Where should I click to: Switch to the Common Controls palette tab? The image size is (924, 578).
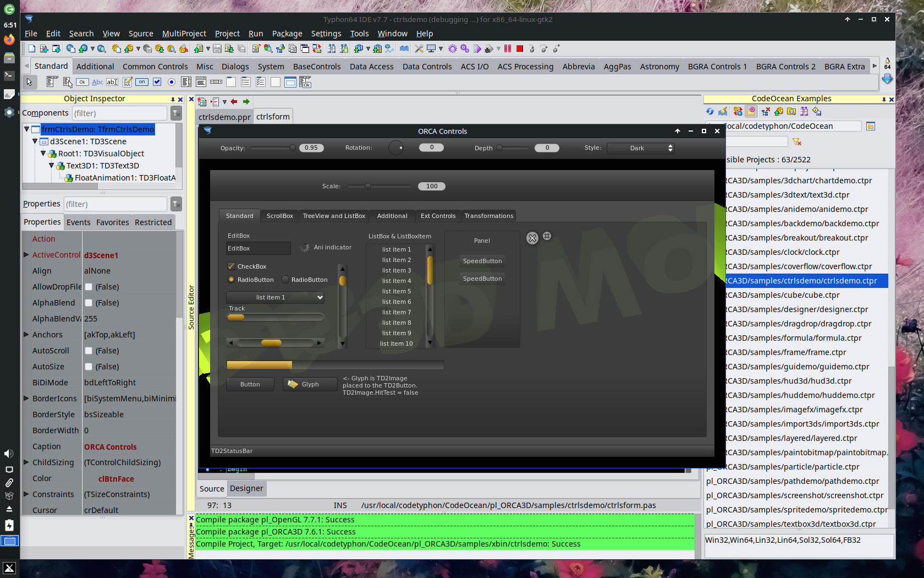(x=155, y=67)
